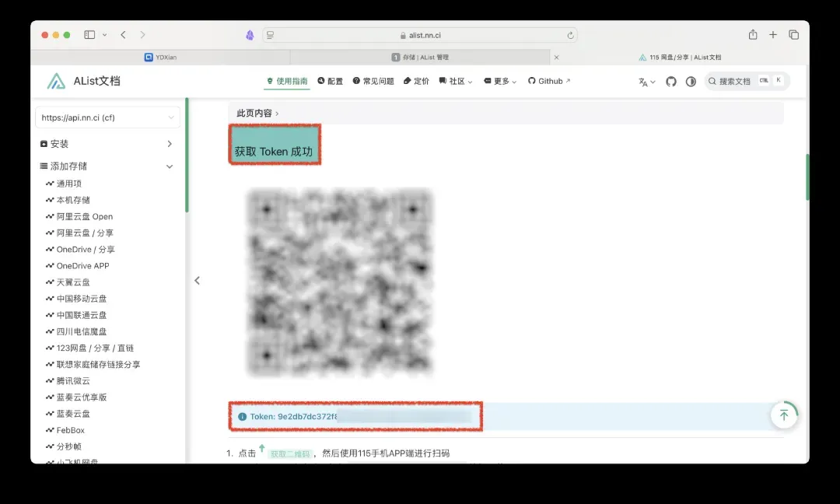
Task: Click the AList logo icon in the navbar
Action: (x=56, y=81)
